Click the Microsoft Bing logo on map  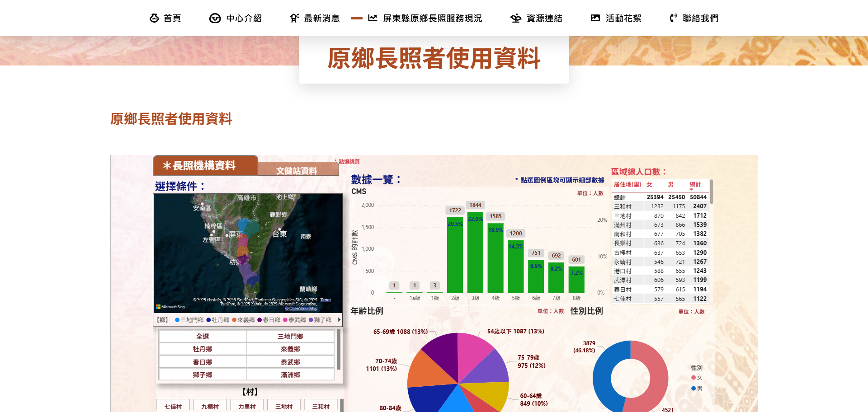[x=170, y=307]
